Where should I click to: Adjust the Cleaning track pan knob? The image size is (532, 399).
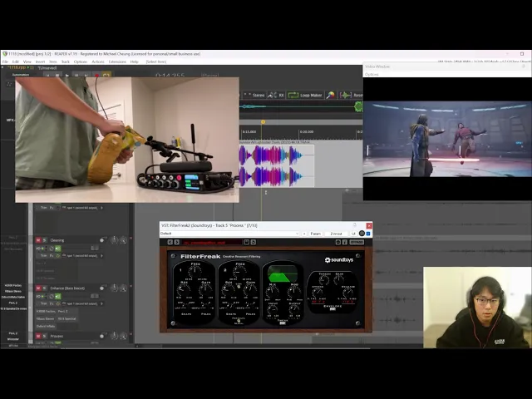coord(124,240)
